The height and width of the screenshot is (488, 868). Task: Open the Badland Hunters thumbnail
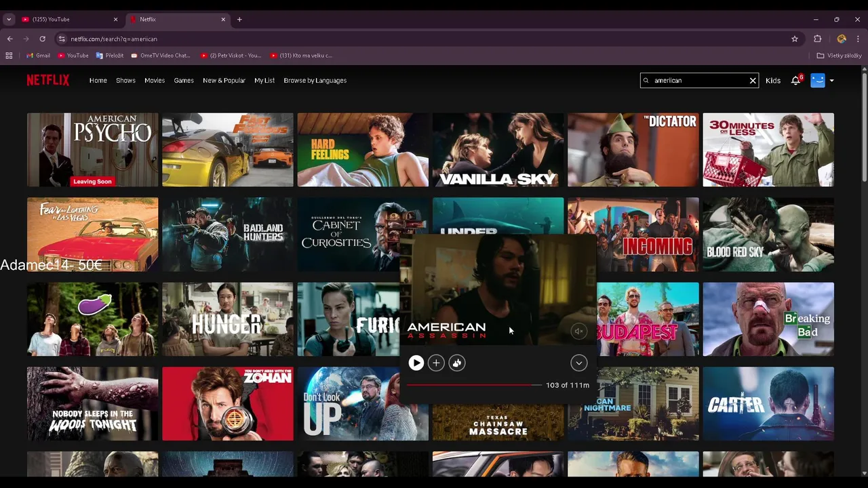point(228,235)
